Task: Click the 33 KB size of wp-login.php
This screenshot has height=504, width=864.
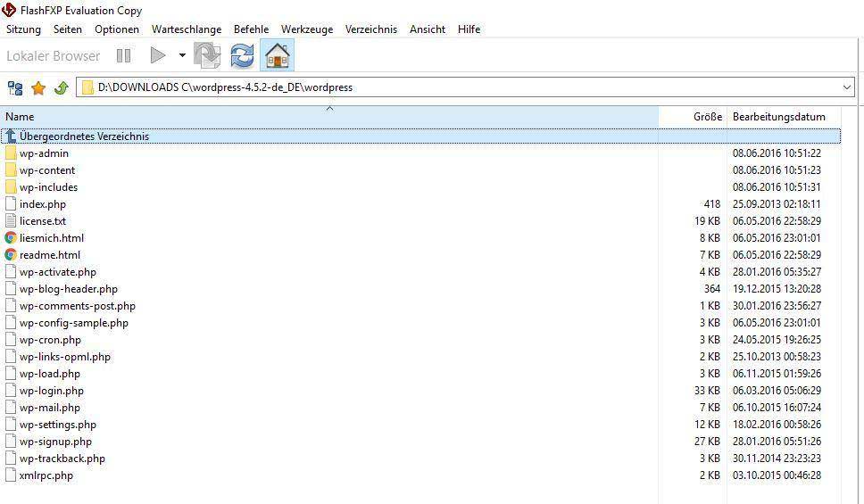Action: click(x=707, y=391)
